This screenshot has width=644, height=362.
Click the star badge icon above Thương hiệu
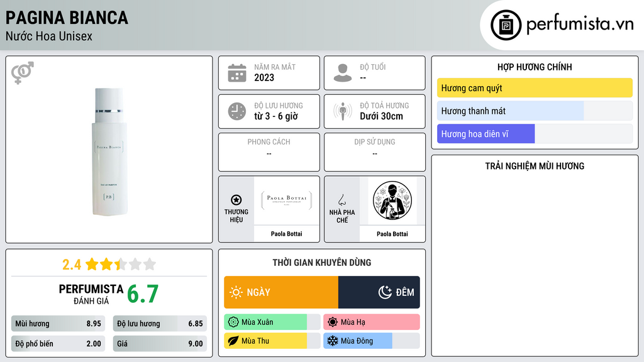236,200
